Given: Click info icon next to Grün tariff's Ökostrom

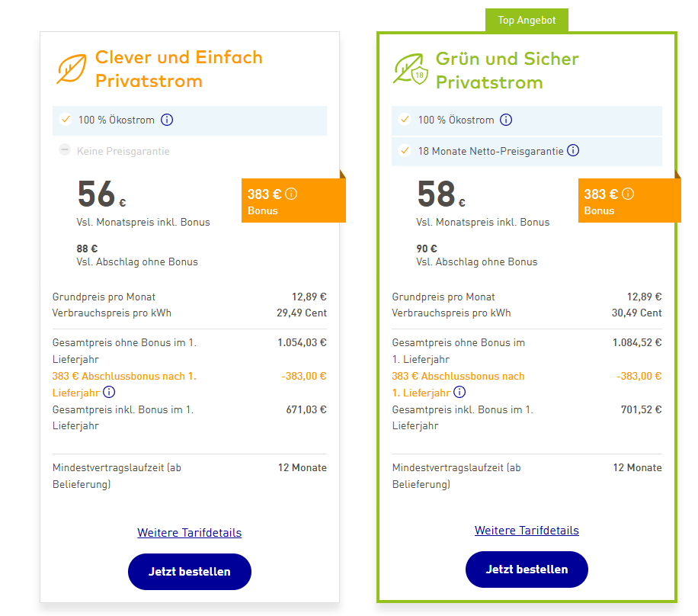Looking at the screenshot, I should coord(506,120).
